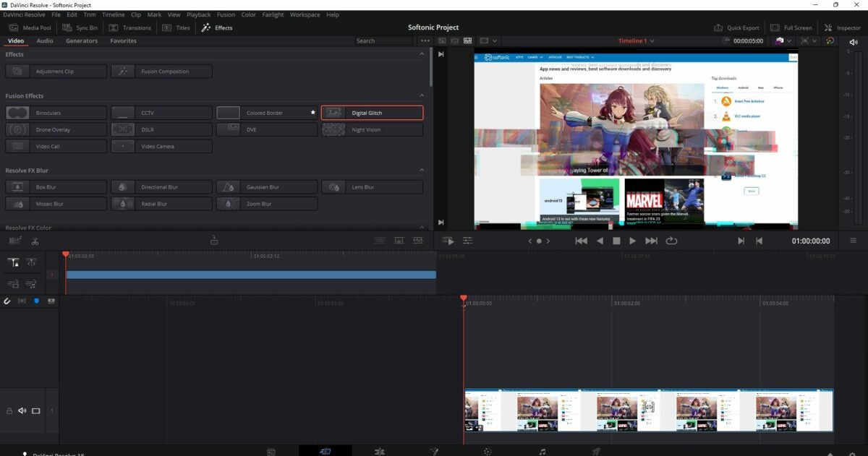Select the Fusion Composition effect

point(161,72)
